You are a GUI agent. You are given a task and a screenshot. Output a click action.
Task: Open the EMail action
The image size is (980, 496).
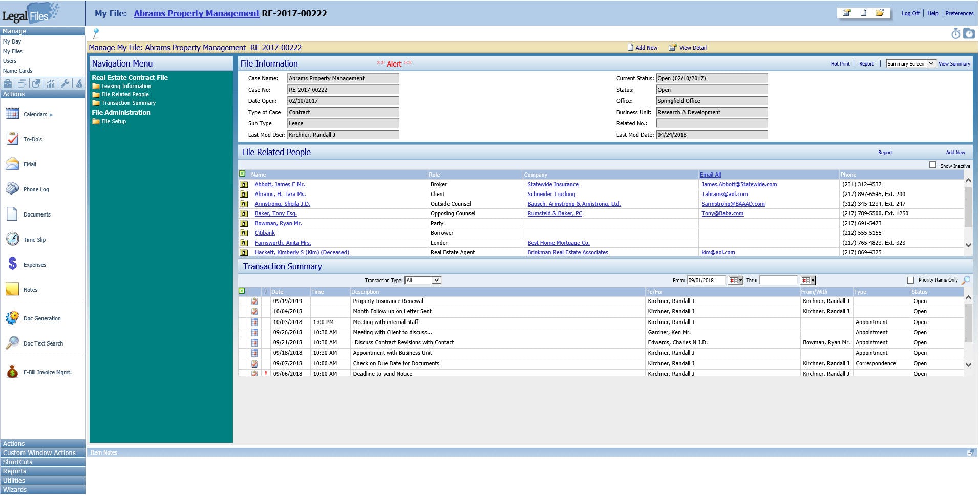click(12, 164)
